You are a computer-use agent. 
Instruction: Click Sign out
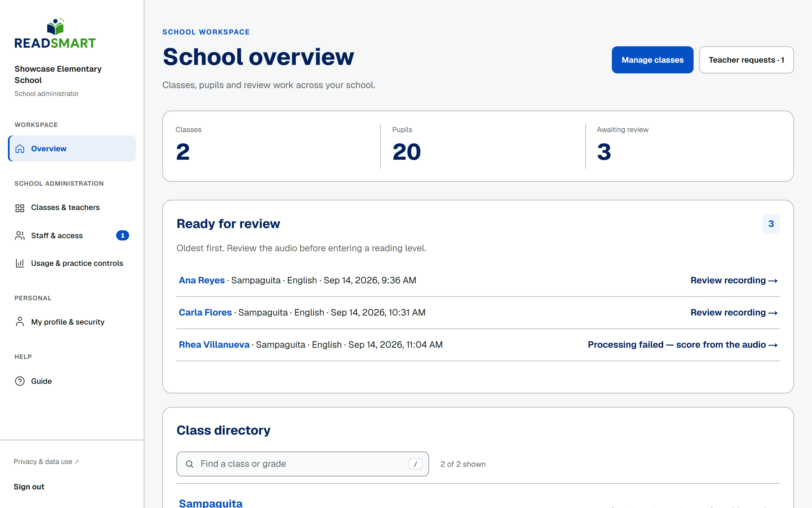(x=29, y=487)
